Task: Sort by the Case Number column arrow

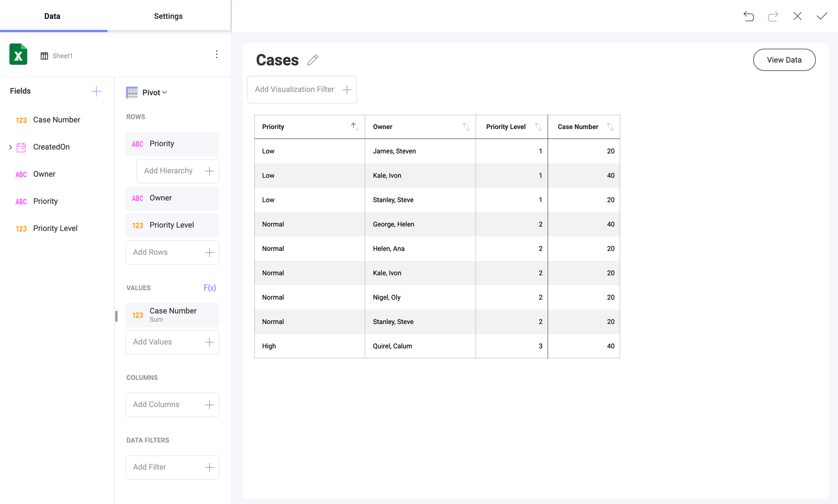Action: tap(610, 127)
